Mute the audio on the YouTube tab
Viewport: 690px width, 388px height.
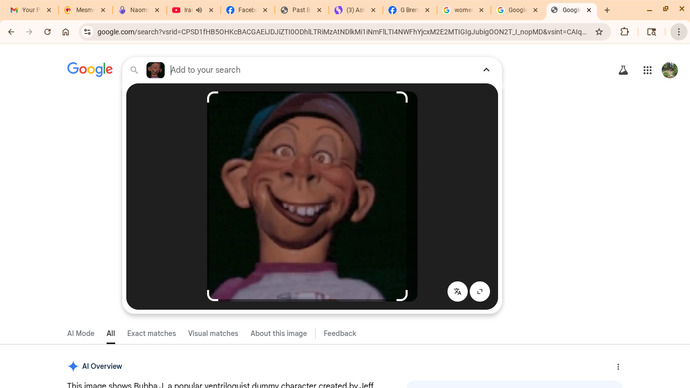pyautogui.click(x=199, y=10)
